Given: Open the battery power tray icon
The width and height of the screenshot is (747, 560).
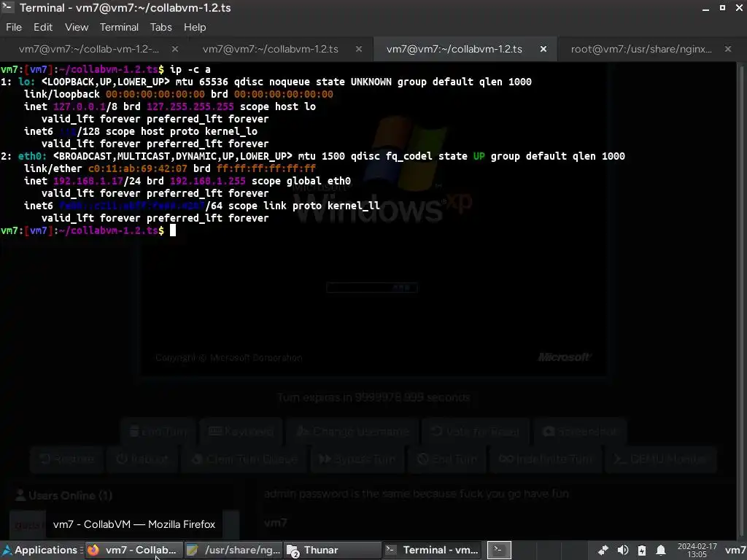Looking at the screenshot, I should coord(642,551).
